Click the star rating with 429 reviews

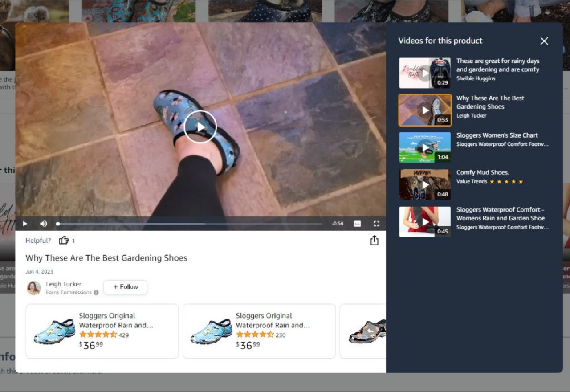tap(98, 335)
